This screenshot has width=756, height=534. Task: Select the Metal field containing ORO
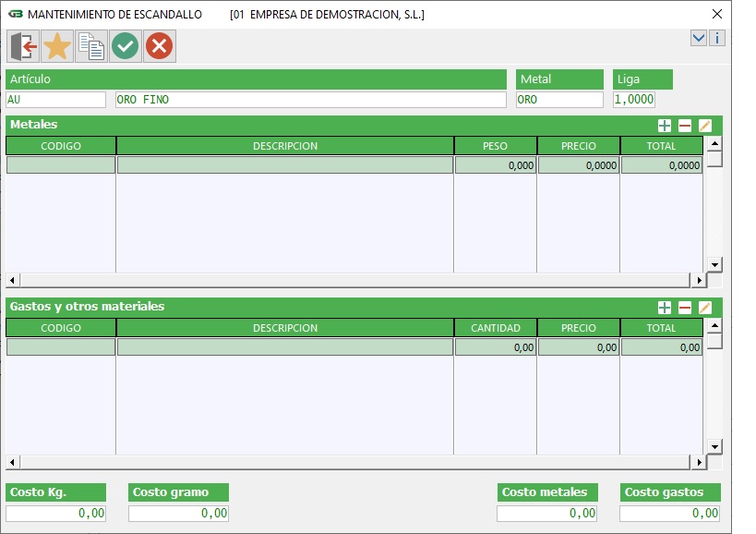coord(559,100)
